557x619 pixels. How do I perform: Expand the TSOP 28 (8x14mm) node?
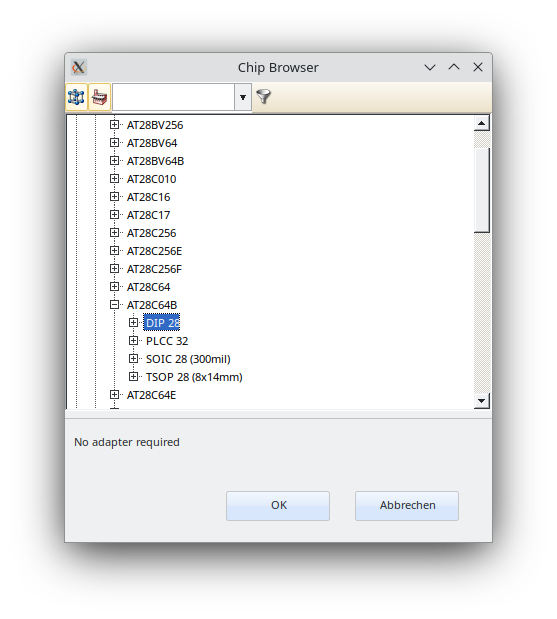(x=133, y=377)
